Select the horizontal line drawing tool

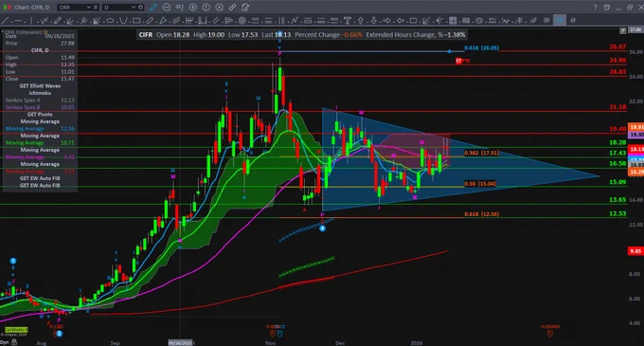[x=18, y=20]
